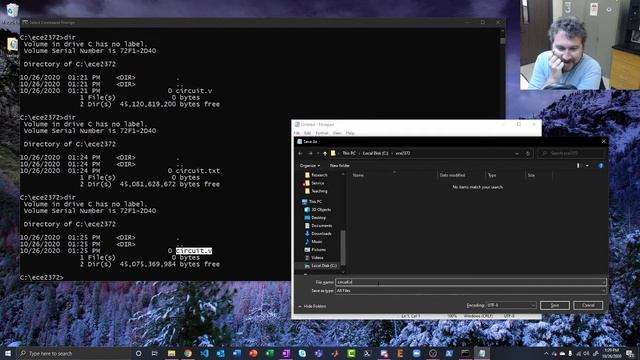Collapse folders with Hide Folders
640x360 pixels.
(x=312, y=306)
